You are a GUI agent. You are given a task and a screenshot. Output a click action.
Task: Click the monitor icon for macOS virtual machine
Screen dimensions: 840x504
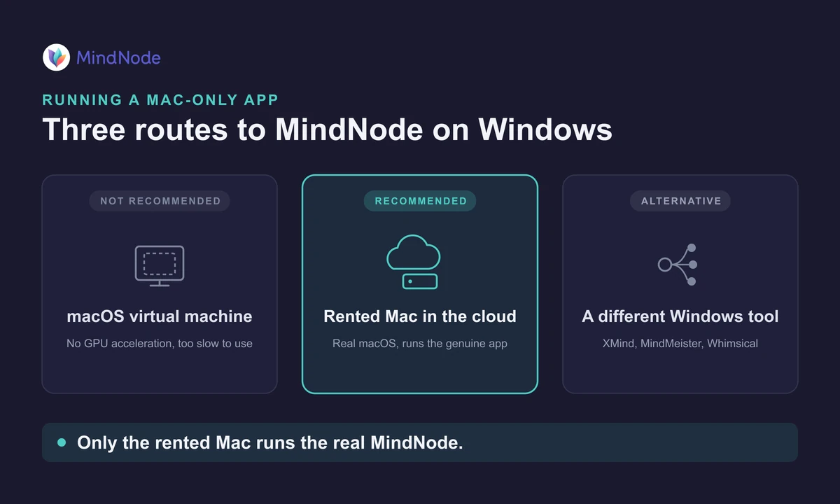(x=160, y=265)
